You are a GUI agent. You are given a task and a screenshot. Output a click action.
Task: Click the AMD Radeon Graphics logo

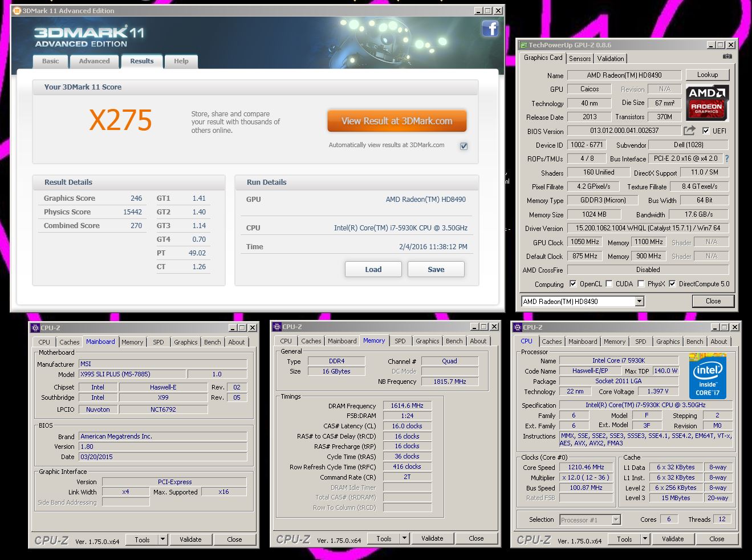707,103
